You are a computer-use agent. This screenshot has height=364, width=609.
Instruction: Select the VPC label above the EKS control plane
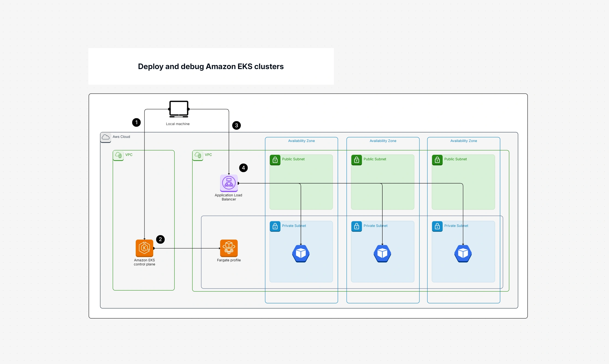(x=129, y=155)
